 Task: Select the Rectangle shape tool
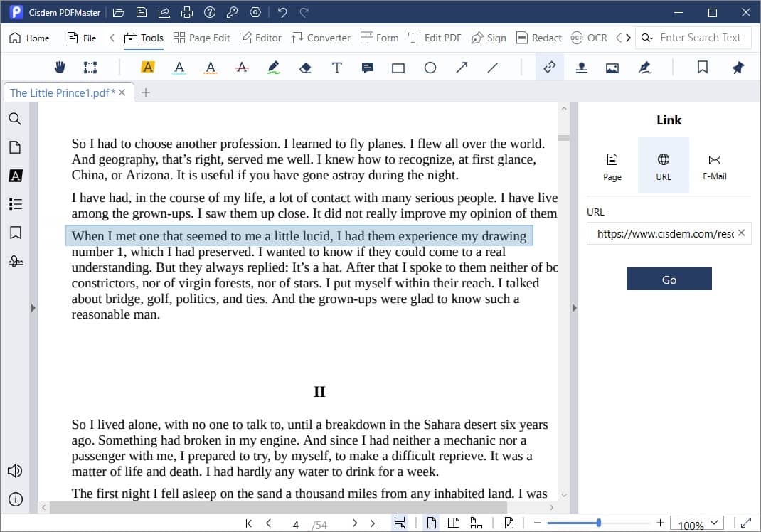point(398,67)
